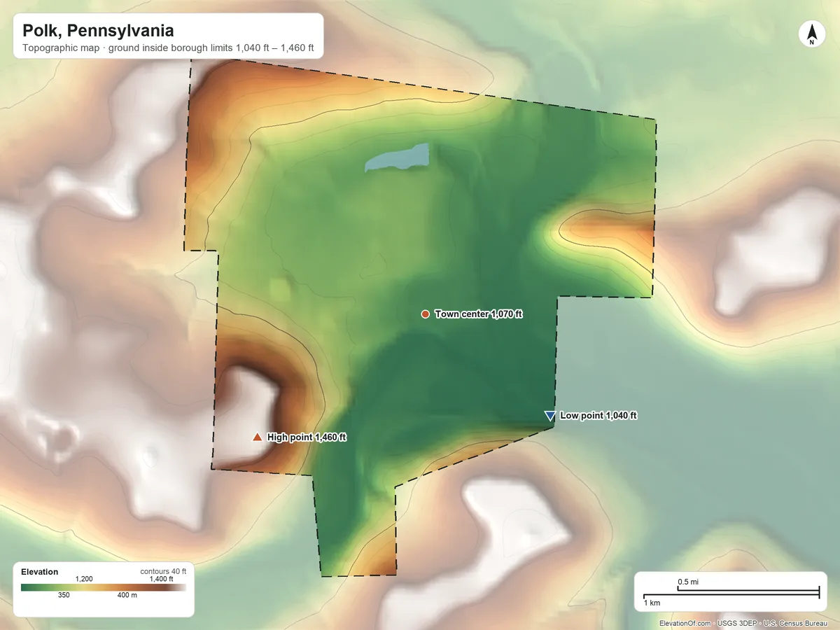The height and width of the screenshot is (630, 840).
Task: Click the "0.5 mi" scale label
Action: (x=688, y=582)
